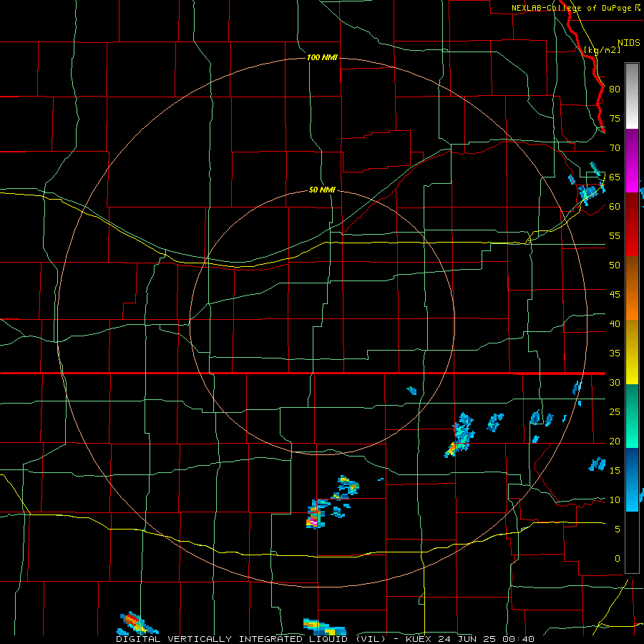The height and width of the screenshot is (644, 644).
Task: Click the 50 value on color scale
Action: 615,265
